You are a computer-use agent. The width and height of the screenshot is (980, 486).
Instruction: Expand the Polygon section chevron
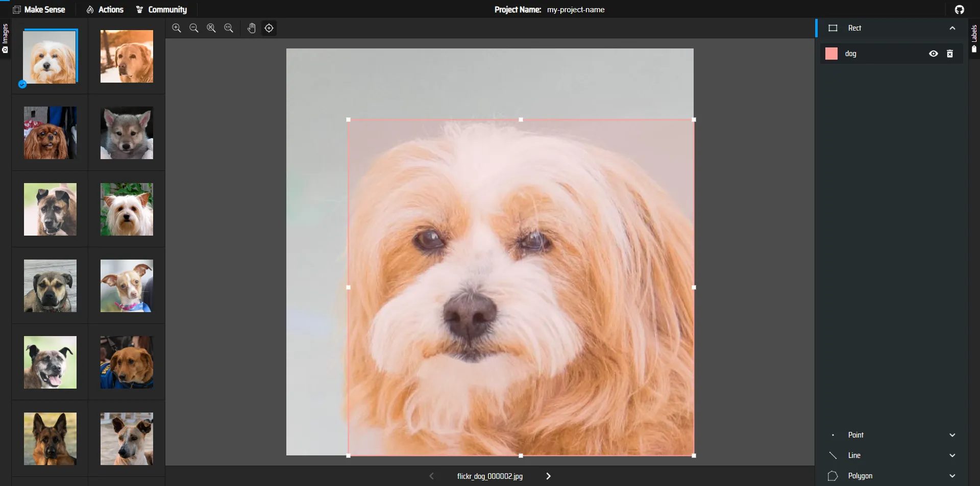tap(952, 476)
